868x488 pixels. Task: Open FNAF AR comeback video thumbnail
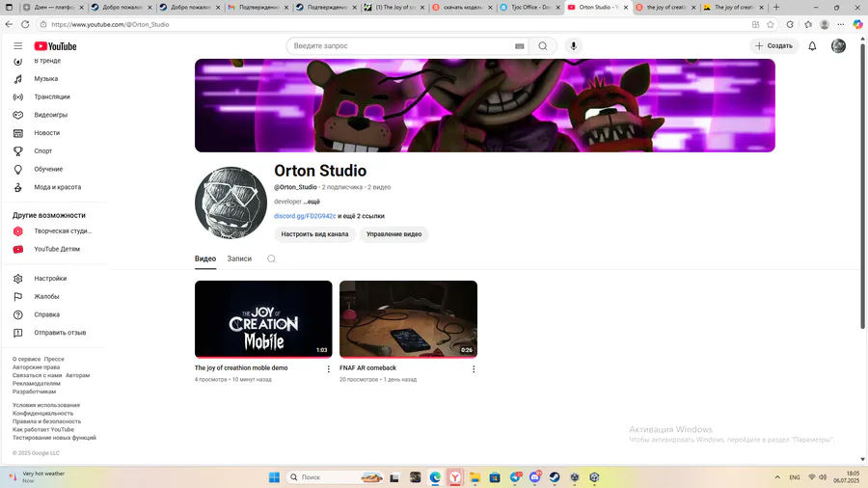point(409,319)
